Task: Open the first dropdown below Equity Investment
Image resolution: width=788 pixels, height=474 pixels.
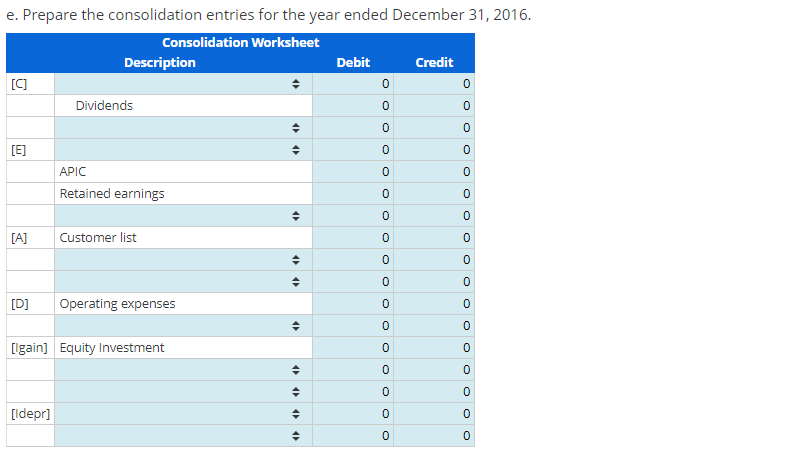Action: (x=183, y=370)
